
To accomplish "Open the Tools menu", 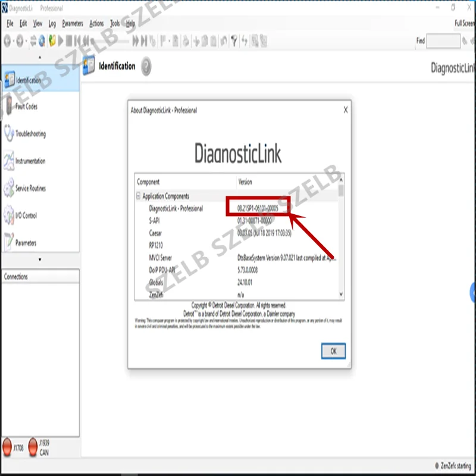I will [115, 23].
